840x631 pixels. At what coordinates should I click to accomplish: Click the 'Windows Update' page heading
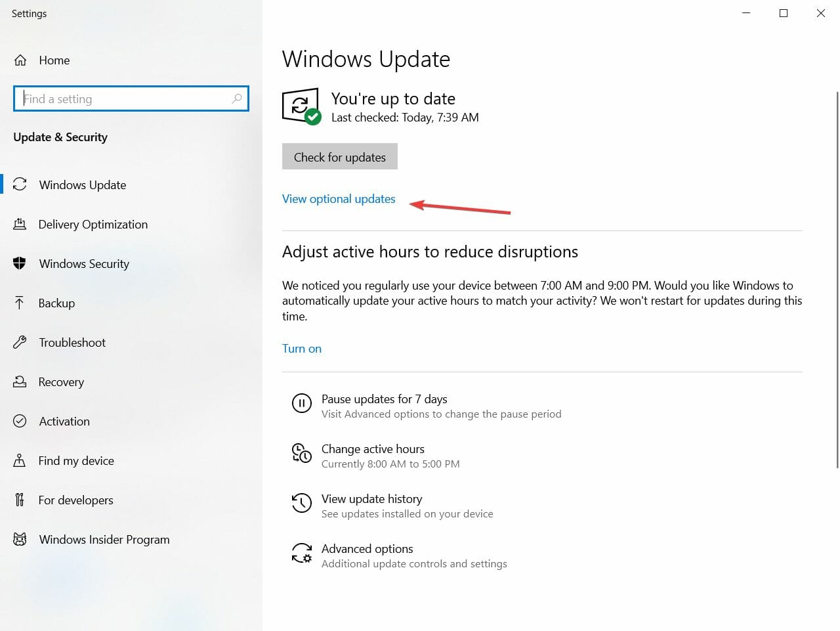(x=366, y=59)
